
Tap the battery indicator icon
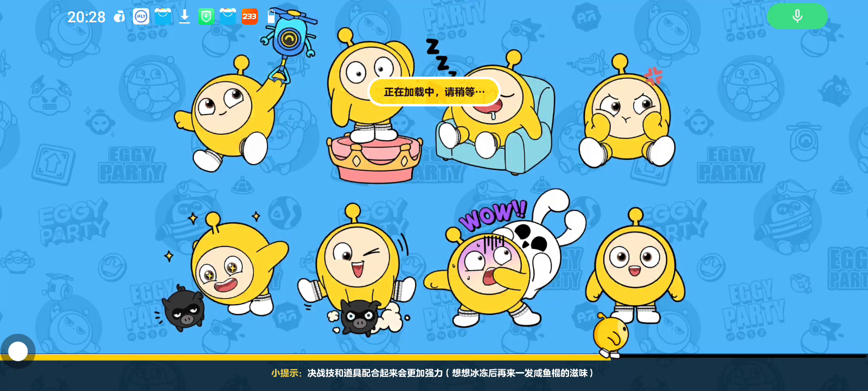[271, 17]
